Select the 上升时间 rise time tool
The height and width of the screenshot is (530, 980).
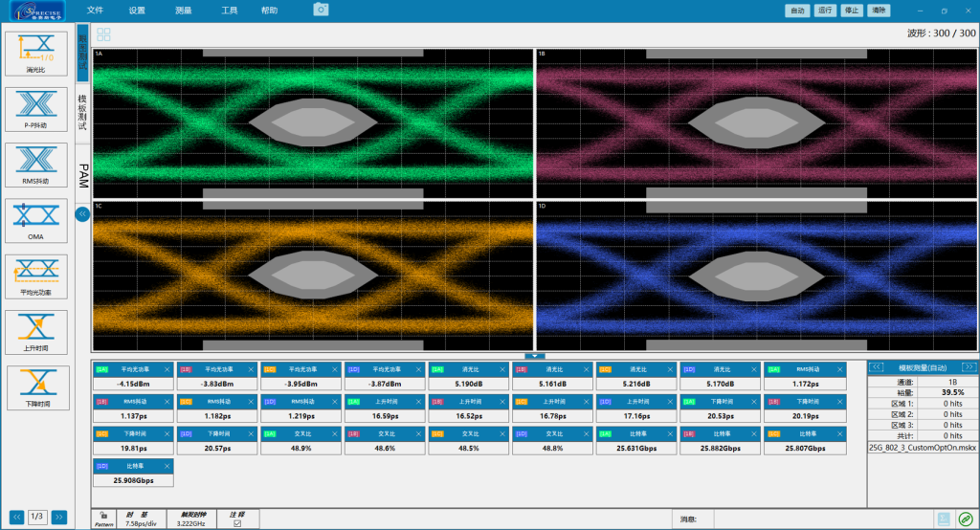(36, 332)
